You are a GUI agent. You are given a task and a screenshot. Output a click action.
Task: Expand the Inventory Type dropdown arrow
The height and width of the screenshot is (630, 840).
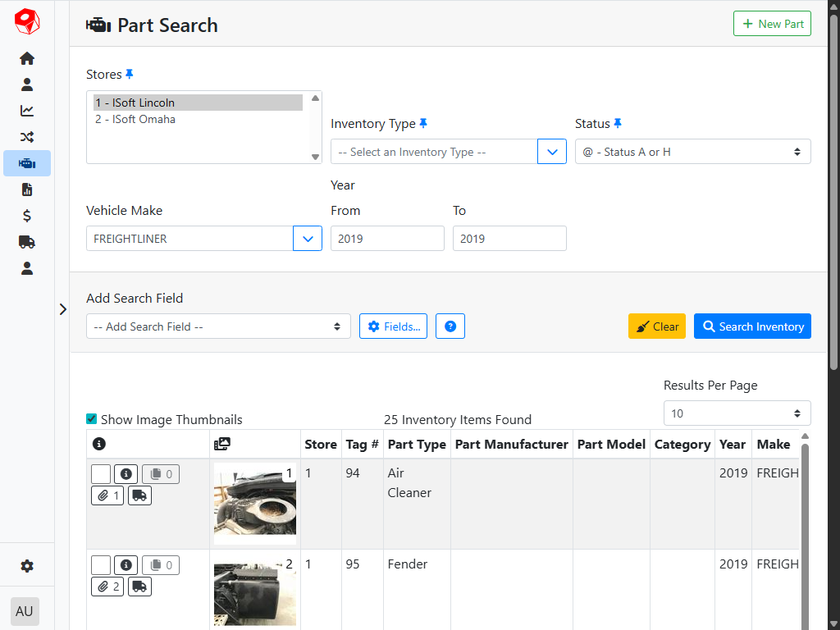(x=552, y=152)
